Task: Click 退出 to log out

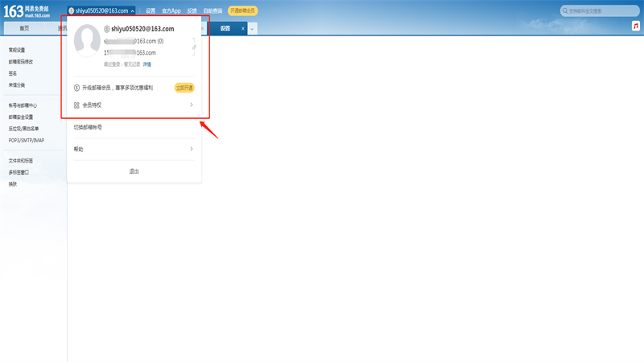Action: 134,171
